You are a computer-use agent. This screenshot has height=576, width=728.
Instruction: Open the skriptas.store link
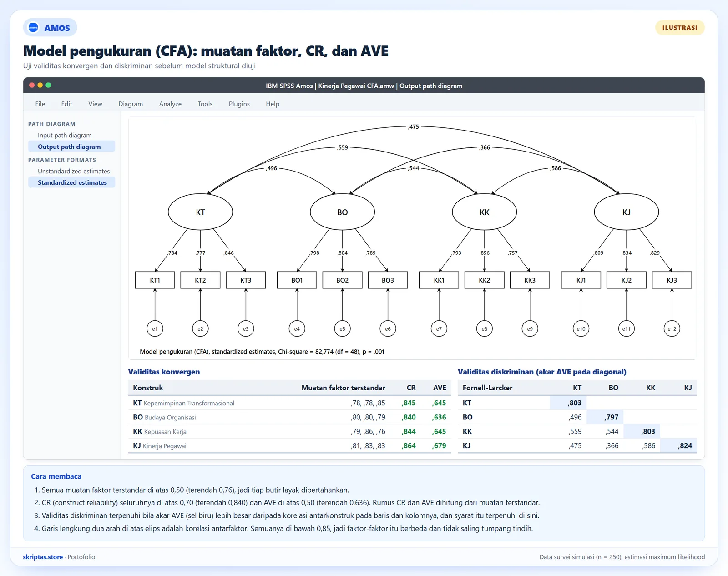click(x=43, y=557)
